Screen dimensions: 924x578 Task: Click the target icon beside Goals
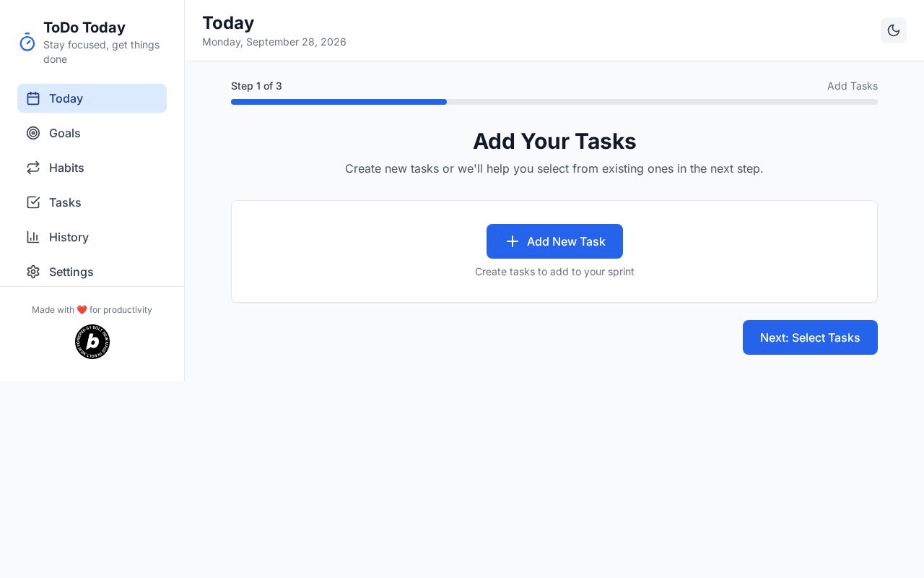click(33, 133)
